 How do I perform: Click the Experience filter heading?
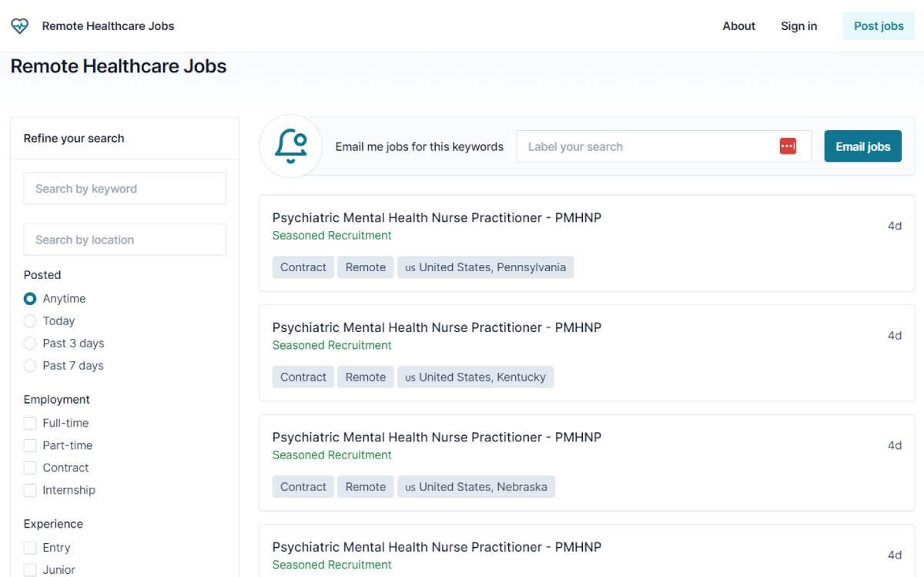[x=53, y=524]
